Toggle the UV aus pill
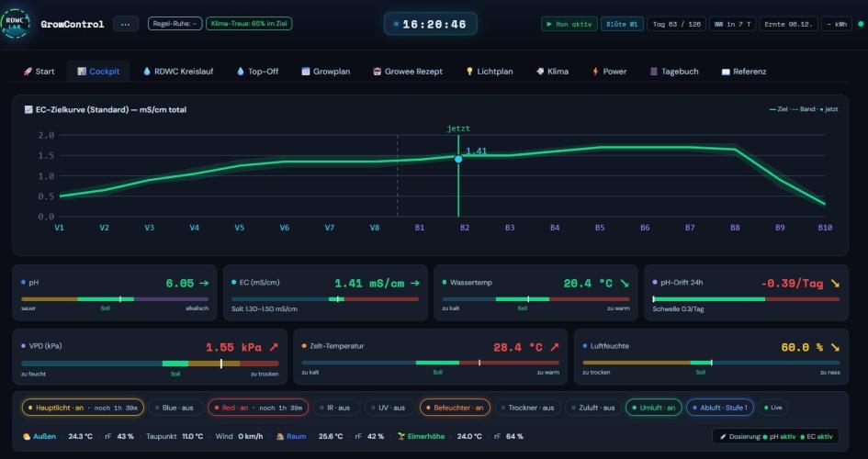The image size is (868, 459). pos(389,408)
